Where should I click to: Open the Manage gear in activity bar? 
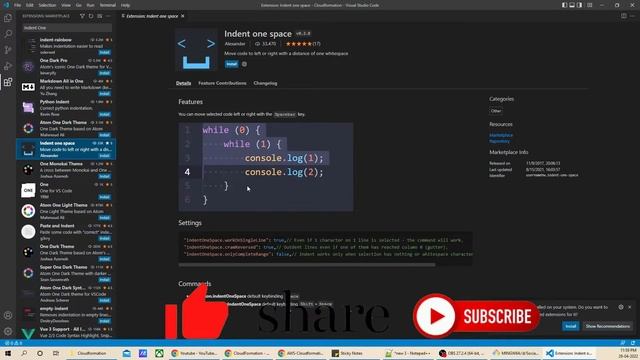[x=8, y=331]
